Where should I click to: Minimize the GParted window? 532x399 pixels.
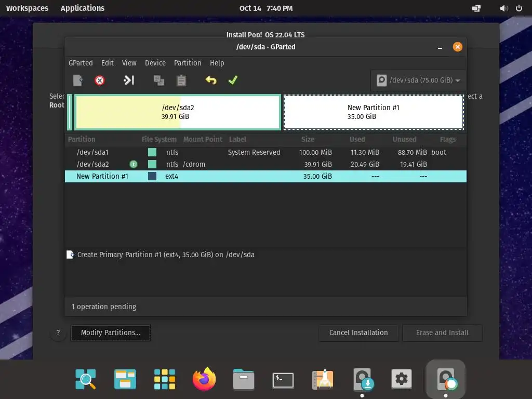[x=440, y=47]
